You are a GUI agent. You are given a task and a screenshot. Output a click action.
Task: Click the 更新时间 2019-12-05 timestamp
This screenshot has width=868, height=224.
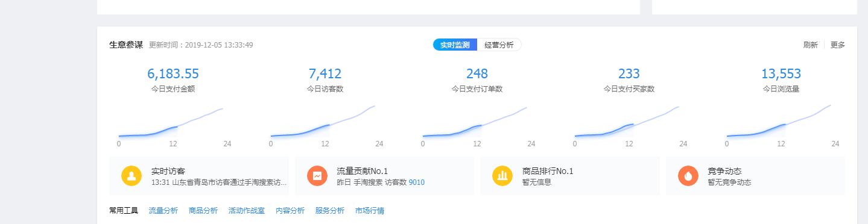[x=201, y=45]
